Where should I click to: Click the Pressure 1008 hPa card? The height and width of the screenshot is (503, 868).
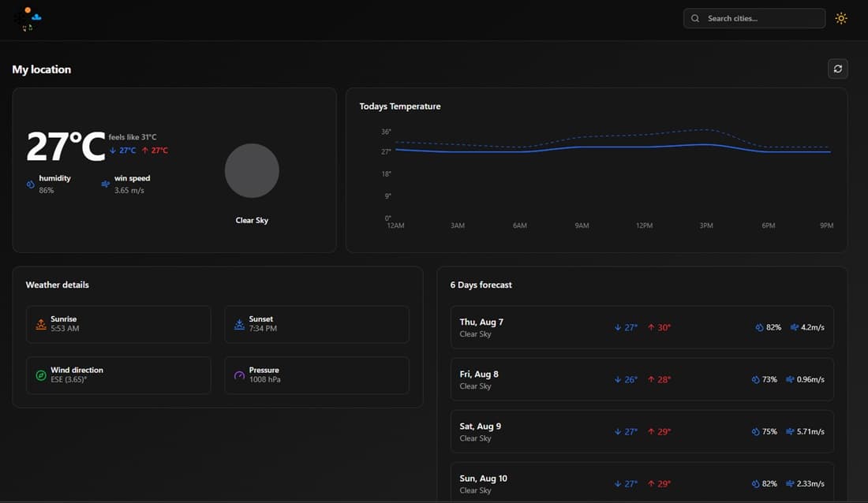[x=316, y=375]
